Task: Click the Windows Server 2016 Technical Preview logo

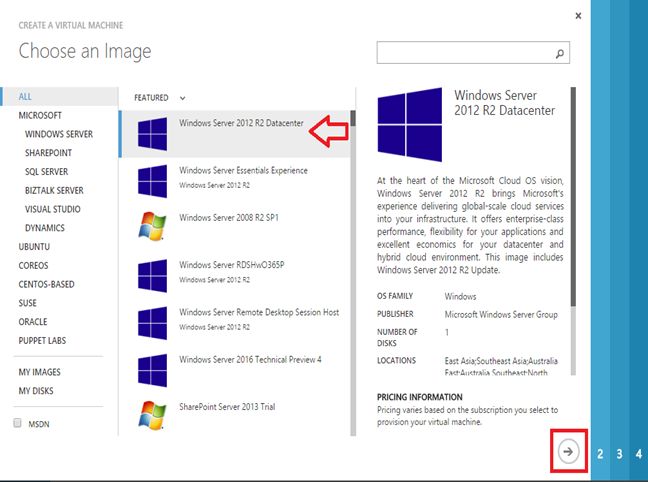Action: pos(152,370)
